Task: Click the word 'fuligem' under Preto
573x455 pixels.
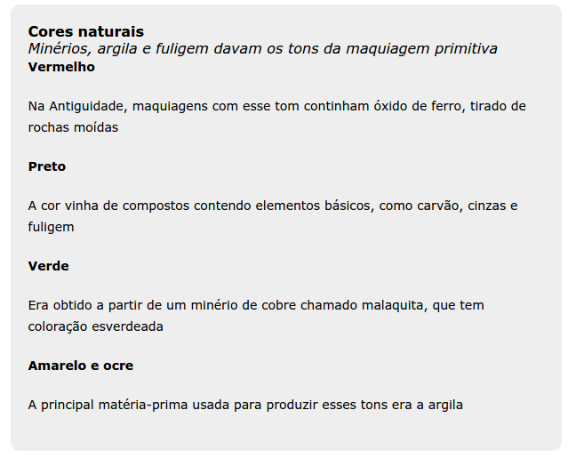Action: pyautogui.click(x=51, y=227)
